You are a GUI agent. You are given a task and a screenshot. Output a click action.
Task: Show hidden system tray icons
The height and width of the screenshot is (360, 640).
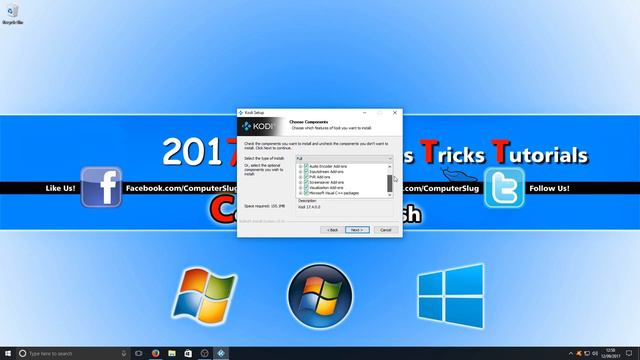pyautogui.click(x=571, y=353)
